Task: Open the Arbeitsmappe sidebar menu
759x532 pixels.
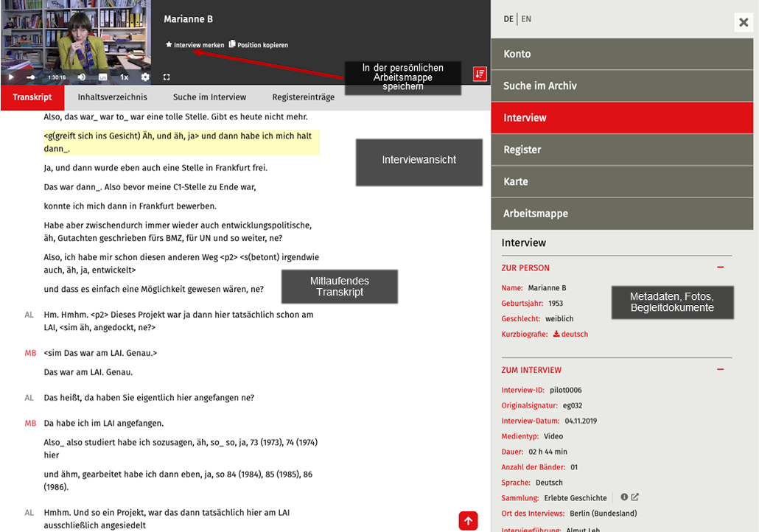Action: 622,214
